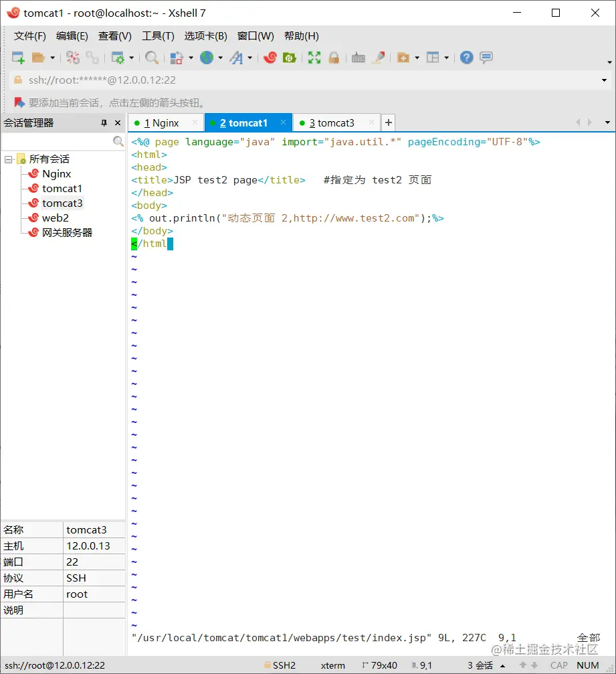Switch to the 1 Nginx tab
The height and width of the screenshot is (674, 616).
coord(161,123)
